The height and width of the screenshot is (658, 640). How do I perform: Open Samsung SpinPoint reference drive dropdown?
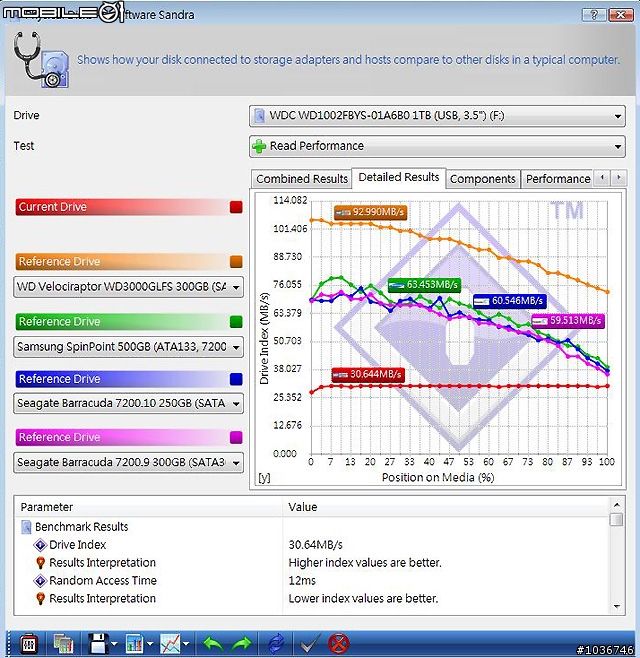[128, 347]
